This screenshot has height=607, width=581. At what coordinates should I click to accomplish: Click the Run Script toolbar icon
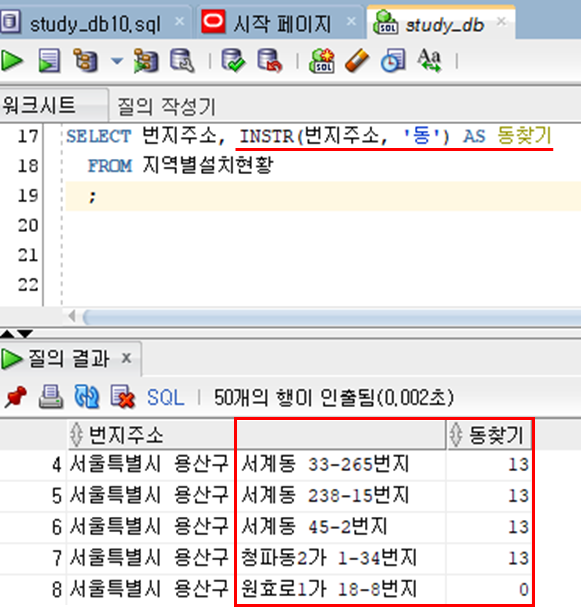click(x=50, y=61)
